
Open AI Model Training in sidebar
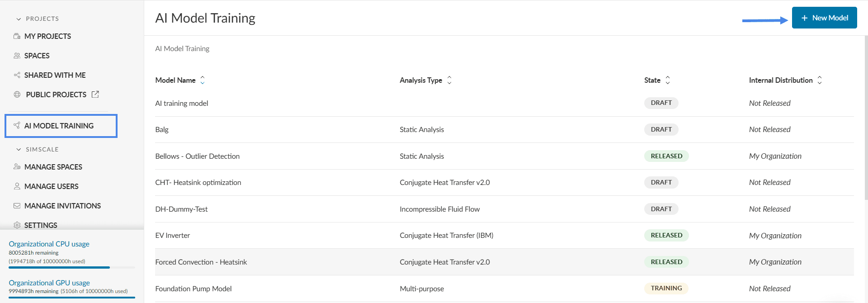coord(59,126)
